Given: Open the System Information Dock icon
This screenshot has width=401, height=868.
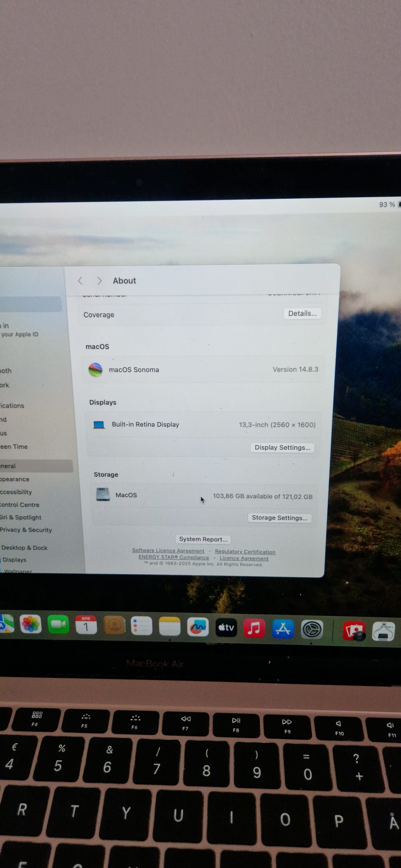Looking at the screenshot, I should pyautogui.click(x=383, y=631).
